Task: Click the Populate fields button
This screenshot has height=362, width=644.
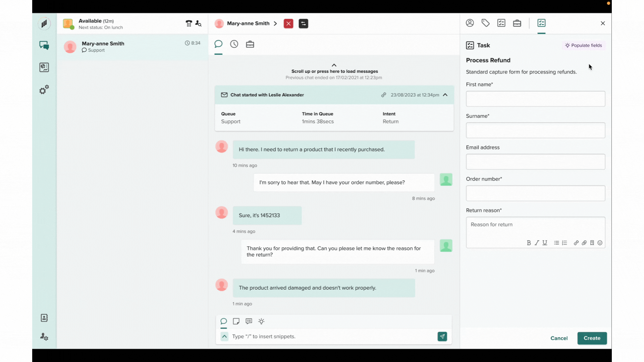Action: (x=584, y=45)
